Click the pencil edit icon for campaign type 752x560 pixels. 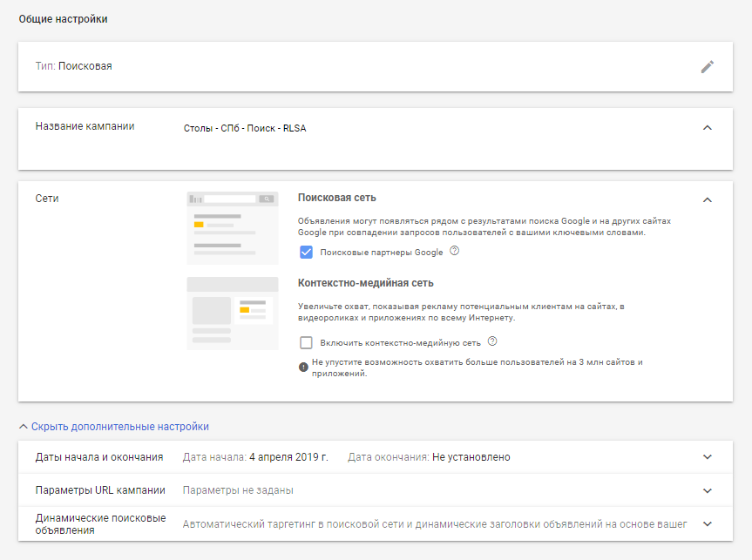pos(707,67)
